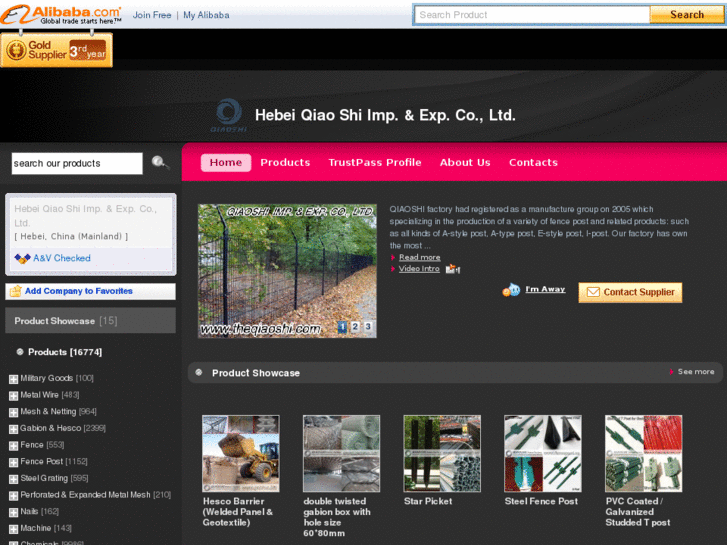Expand the Nails category
727x545 pixels.
tap(13, 513)
